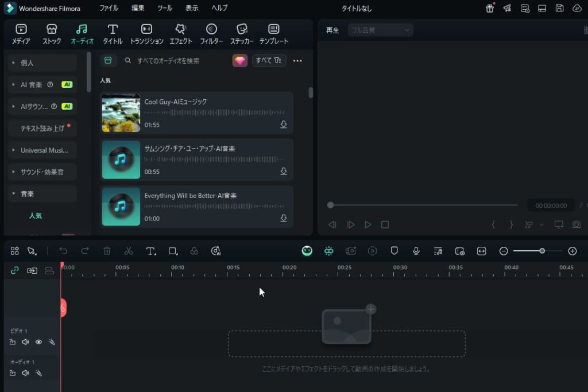588x392 pixels.
Task: Adjust the timeline zoom slider handle
Action: (542, 251)
